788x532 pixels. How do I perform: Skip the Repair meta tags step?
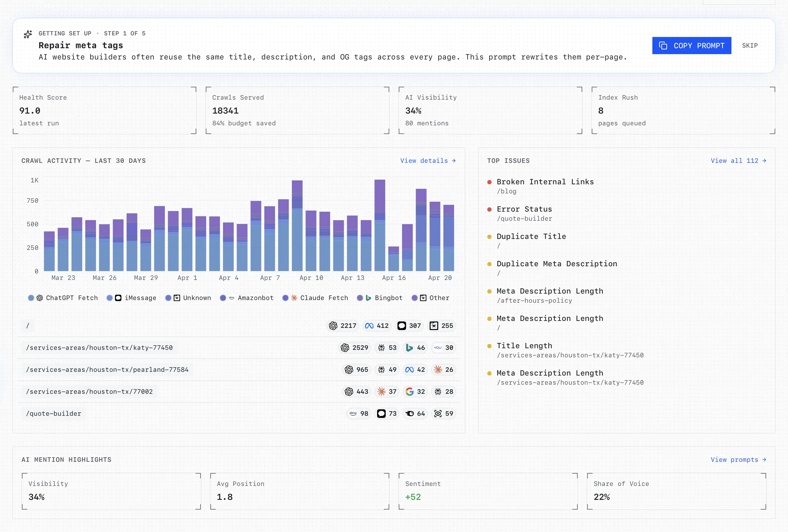tap(749, 46)
